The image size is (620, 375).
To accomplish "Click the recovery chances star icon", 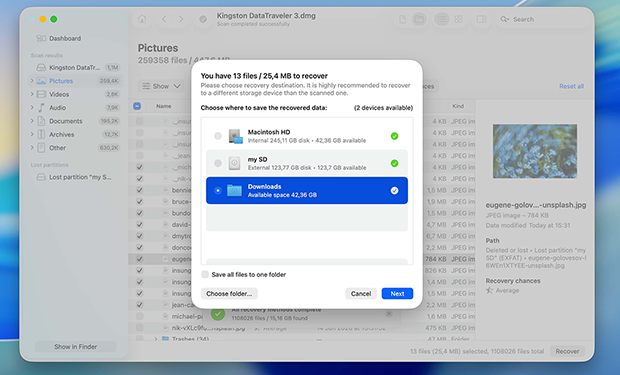I will [x=490, y=290].
